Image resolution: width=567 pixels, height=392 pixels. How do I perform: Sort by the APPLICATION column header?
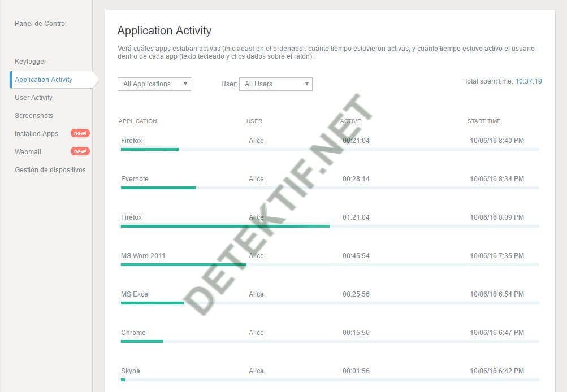click(x=137, y=121)
